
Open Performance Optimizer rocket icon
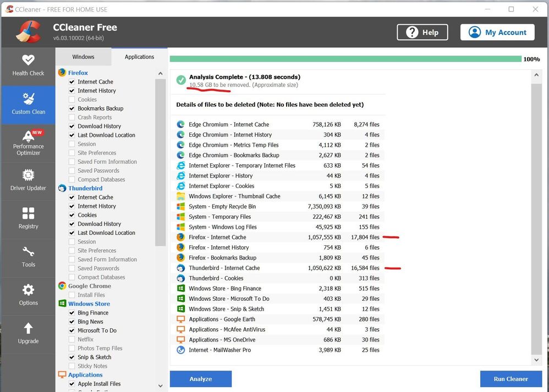pyautogui.click(x=29, y=135)
